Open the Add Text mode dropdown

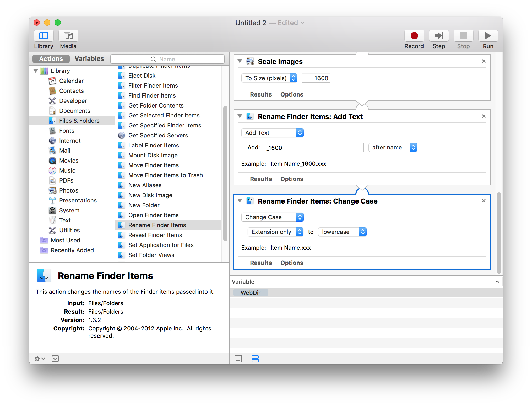tap(272, 133)
